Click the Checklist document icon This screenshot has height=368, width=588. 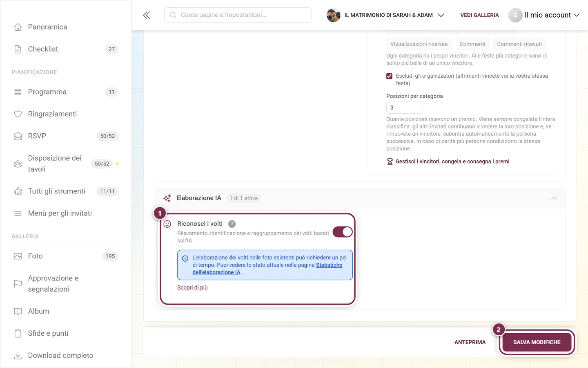pyautogui.click(x=18, y=49)
